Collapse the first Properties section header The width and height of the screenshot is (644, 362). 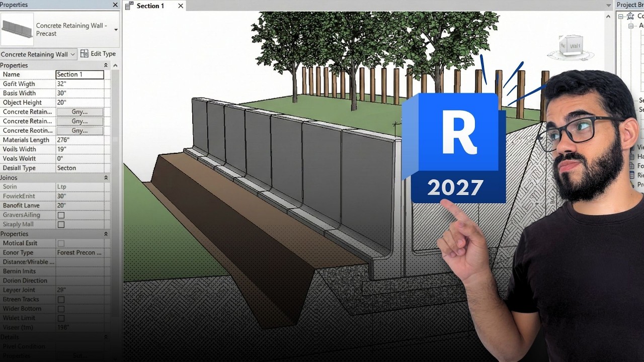coord(106,65)
